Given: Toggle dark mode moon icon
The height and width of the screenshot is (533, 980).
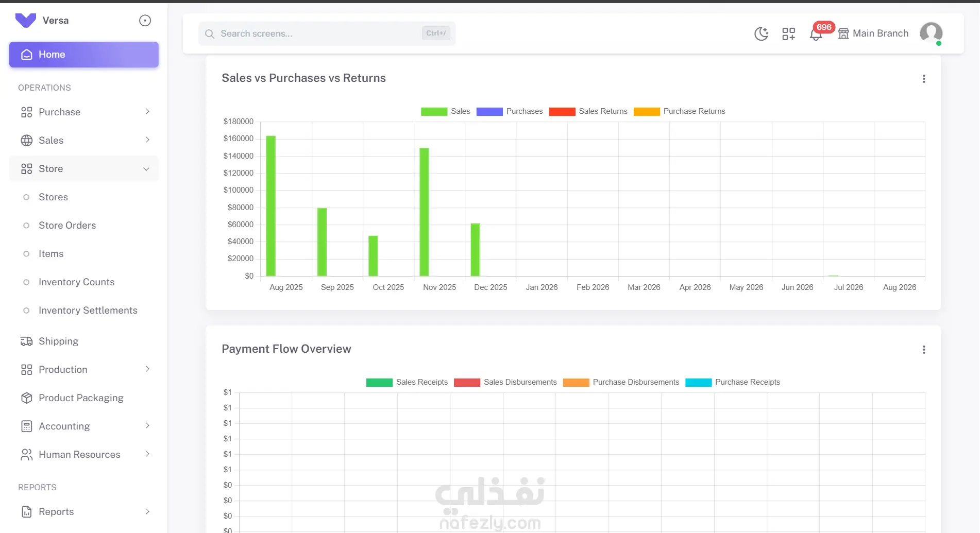Looking at the screenshot, I should [x=761, y=33].
